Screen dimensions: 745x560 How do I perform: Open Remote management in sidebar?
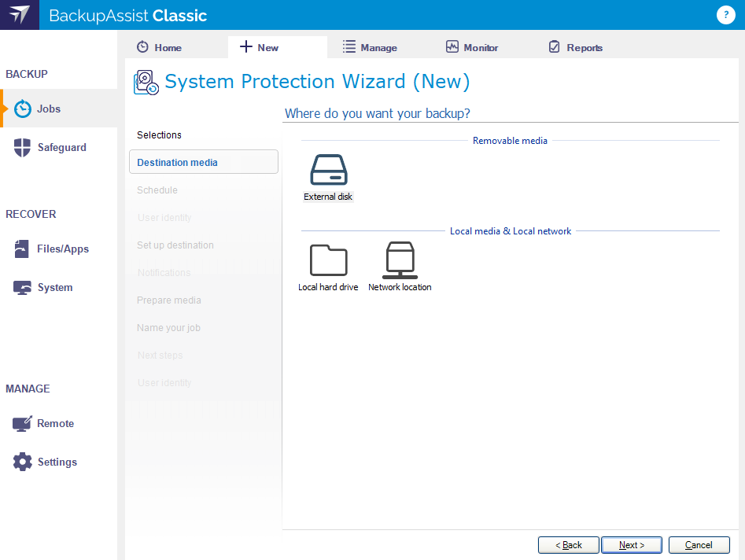coord(59,423)
